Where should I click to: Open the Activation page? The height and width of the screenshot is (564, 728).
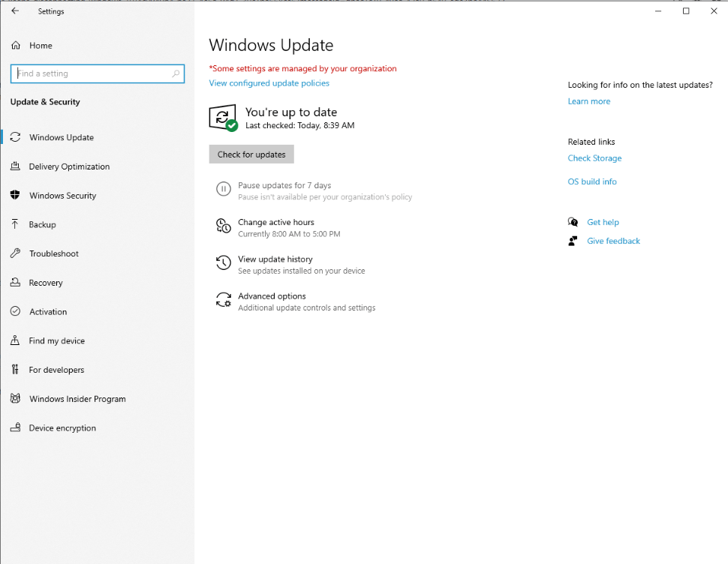click(48, 312)
